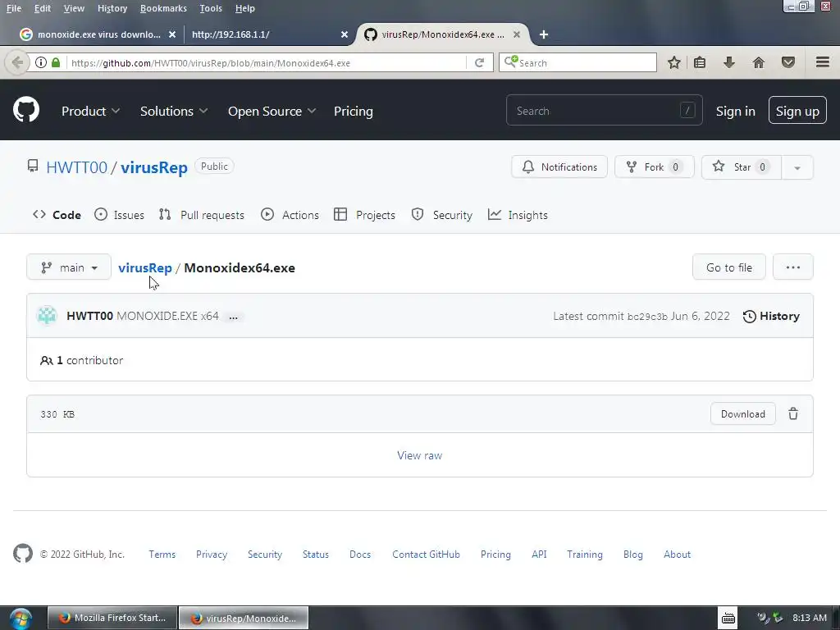Viewport: 840px width, 630px height.
Task: Close the monoxide.exe Google search tab
Action: (172, 34)
